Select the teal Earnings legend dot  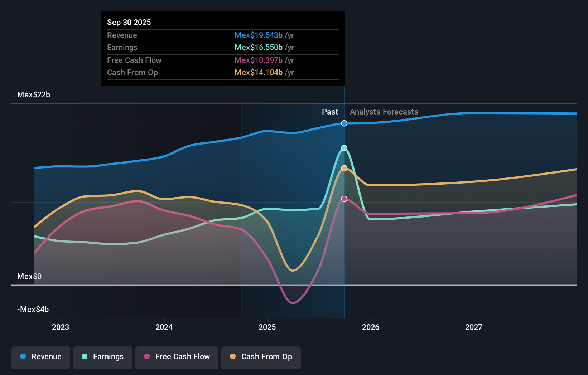84,357
